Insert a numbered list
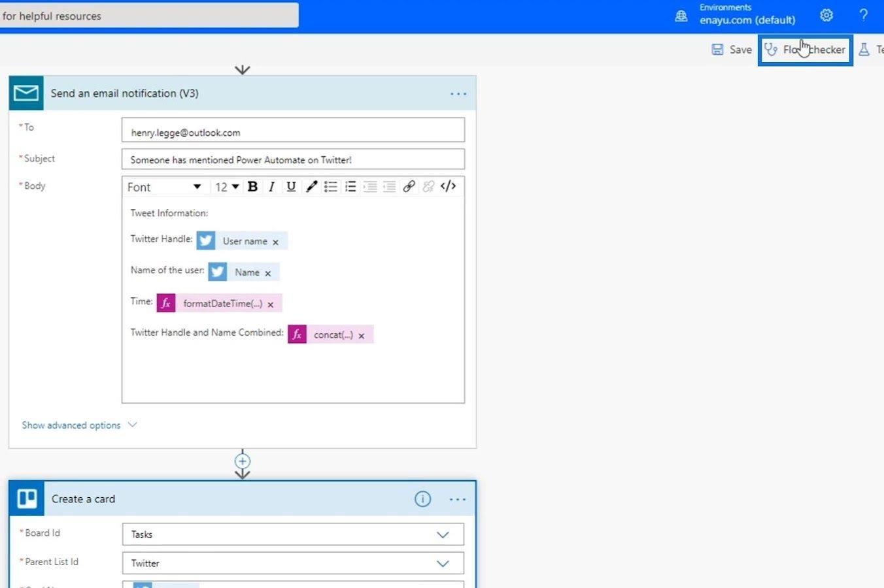 click(x=350, y=187)
